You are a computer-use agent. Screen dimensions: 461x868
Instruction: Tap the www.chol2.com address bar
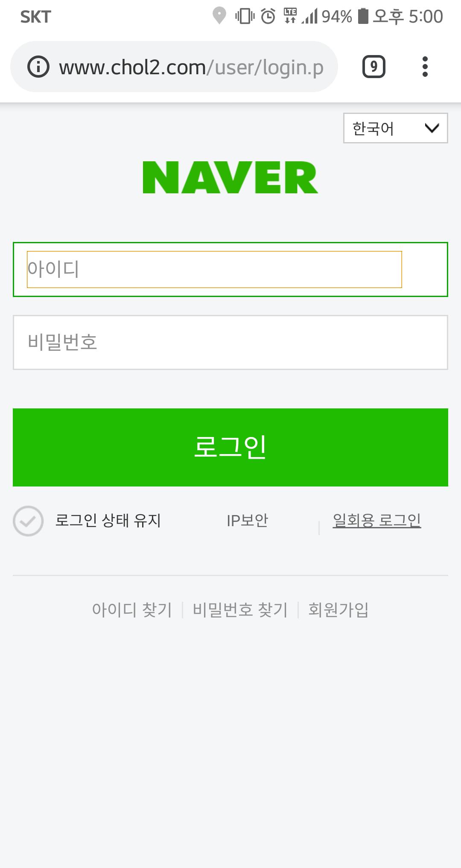(191, 67)
